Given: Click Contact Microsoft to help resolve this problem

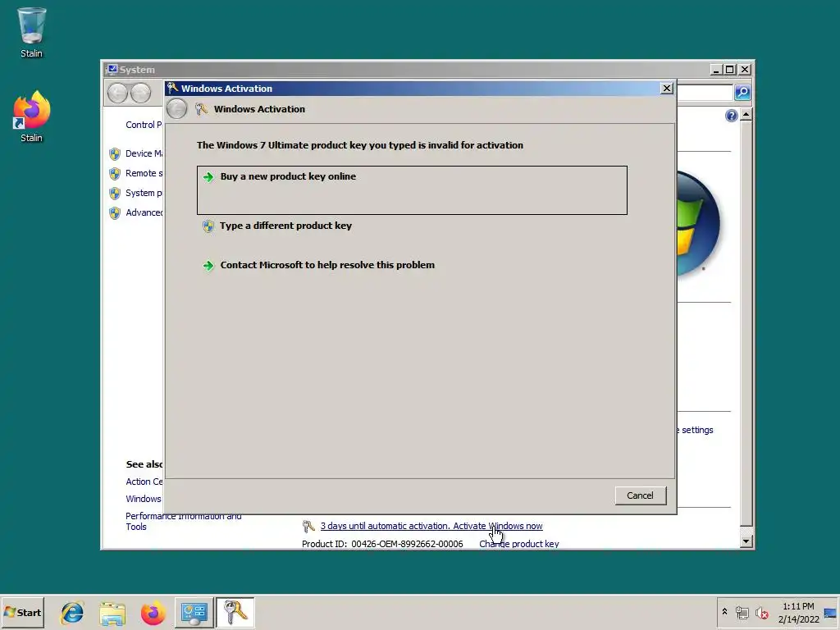Looking at the screenshot, I should (x=327, y=265).
